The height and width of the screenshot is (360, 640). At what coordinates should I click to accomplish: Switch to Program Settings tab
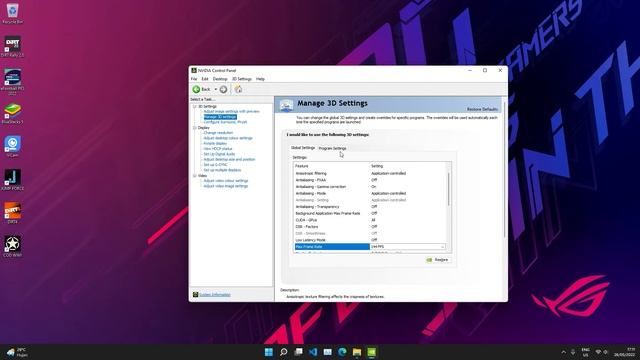(332, 148)
